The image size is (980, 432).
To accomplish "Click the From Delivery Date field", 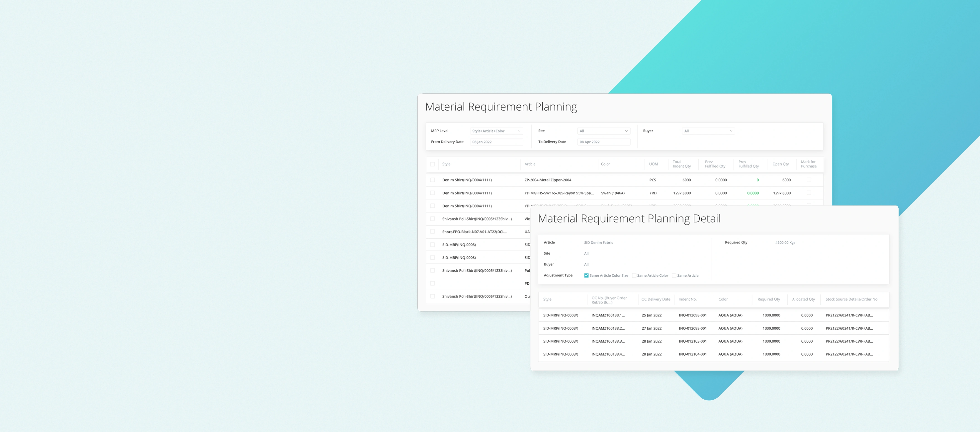I will [496, 142].
